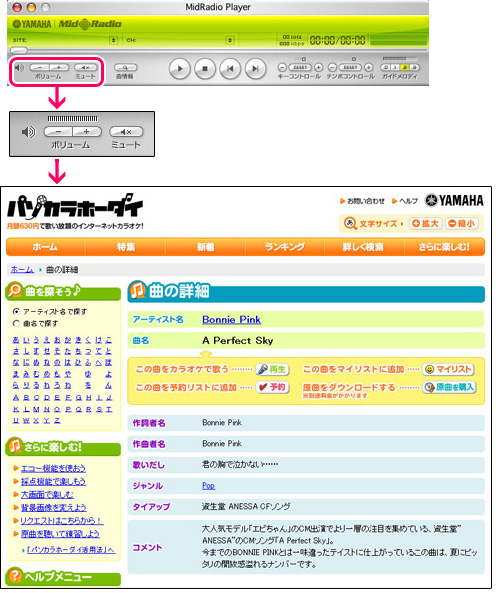Reset the tempo control

tap(350, 68)
